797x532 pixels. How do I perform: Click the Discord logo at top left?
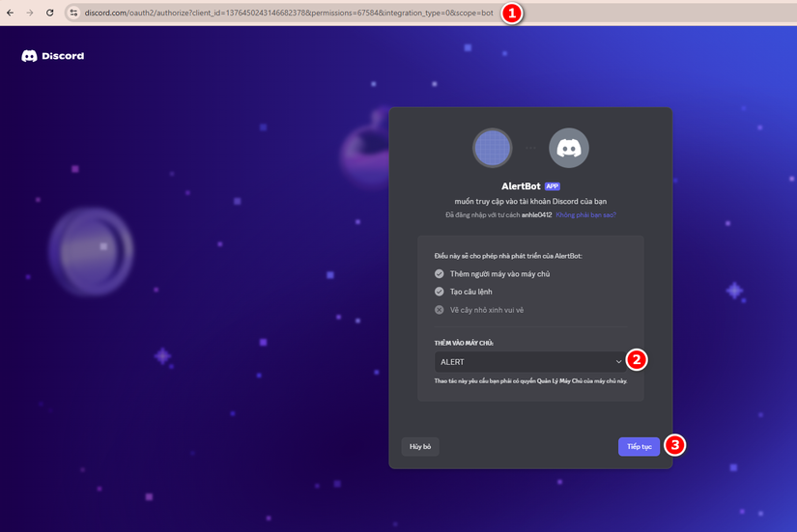tap(53, 56)
